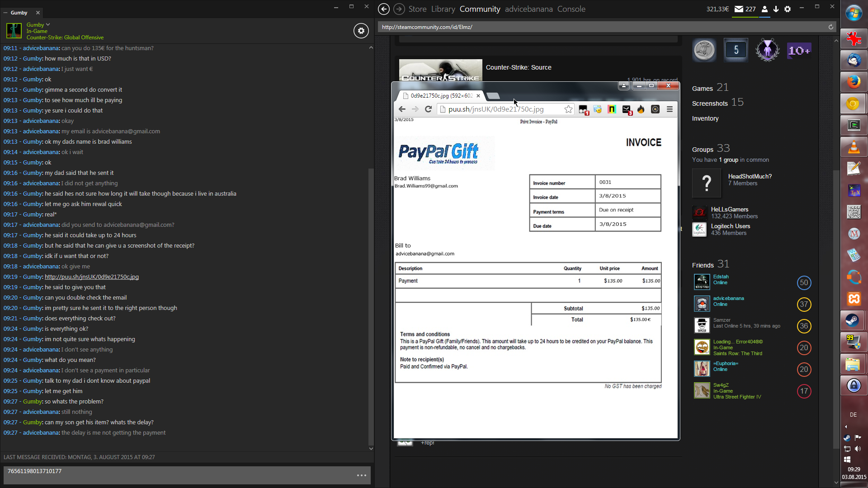The height and width of the screenshot is (488, 868).
Task: Click Steam inbox envelope icon
Action: (x=739, y=9)
